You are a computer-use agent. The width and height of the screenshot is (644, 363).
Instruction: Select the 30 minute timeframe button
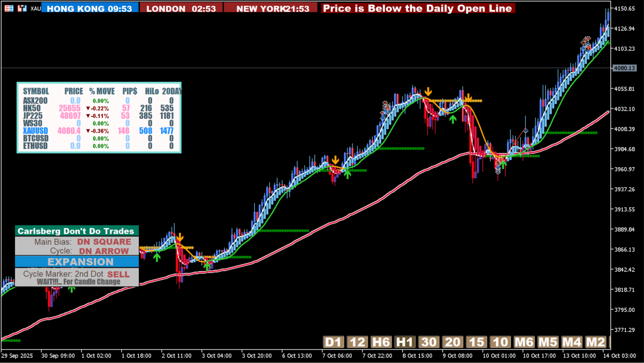429,342
